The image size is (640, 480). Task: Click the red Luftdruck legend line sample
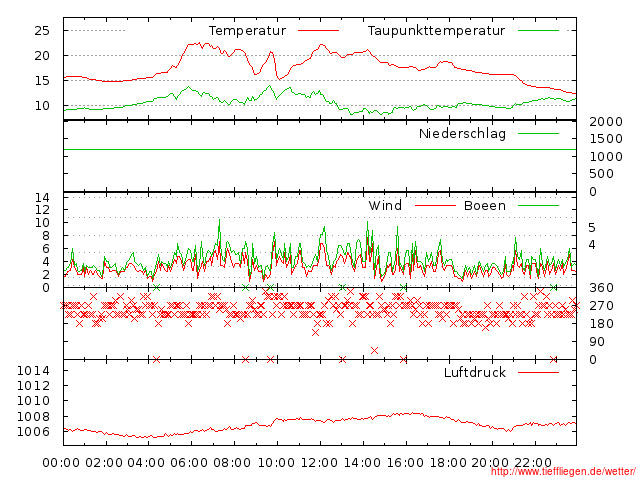click(538, 372)
